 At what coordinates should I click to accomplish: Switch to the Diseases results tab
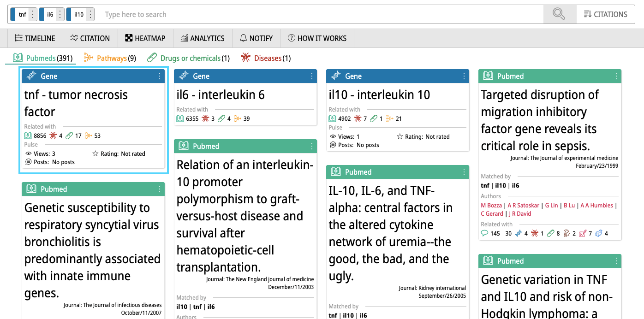266,58
